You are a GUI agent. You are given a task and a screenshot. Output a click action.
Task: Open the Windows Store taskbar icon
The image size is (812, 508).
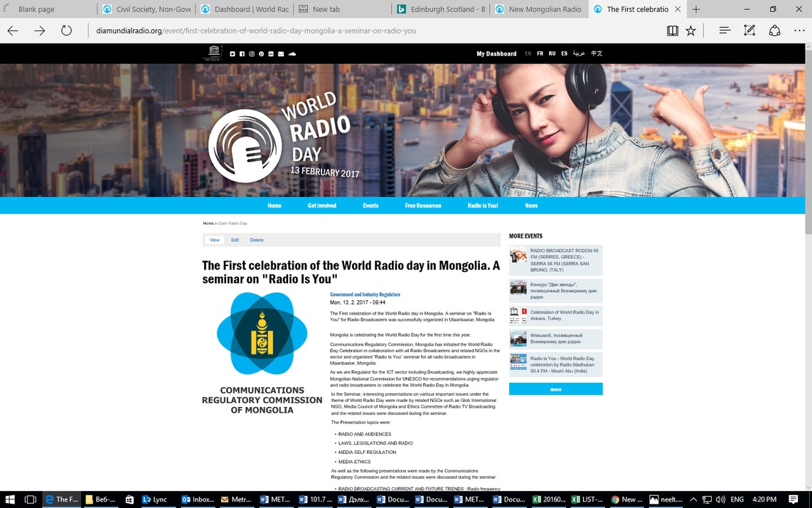tap(129, 499)
